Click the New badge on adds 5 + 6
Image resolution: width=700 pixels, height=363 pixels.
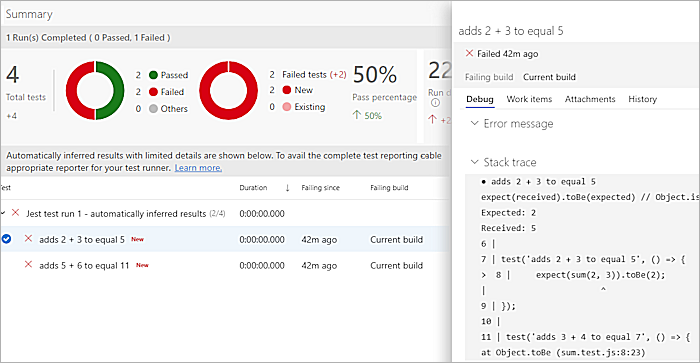click(x=142, y=265)
